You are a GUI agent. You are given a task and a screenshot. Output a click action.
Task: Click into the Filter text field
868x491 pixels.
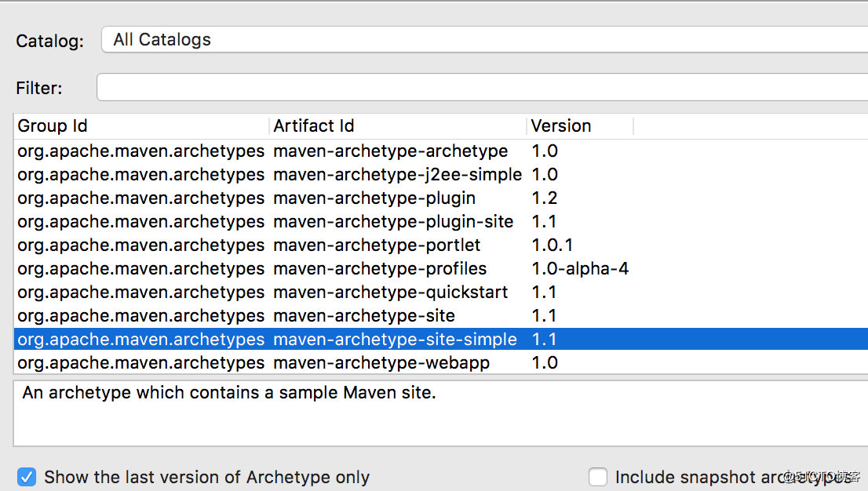point(482,88)
